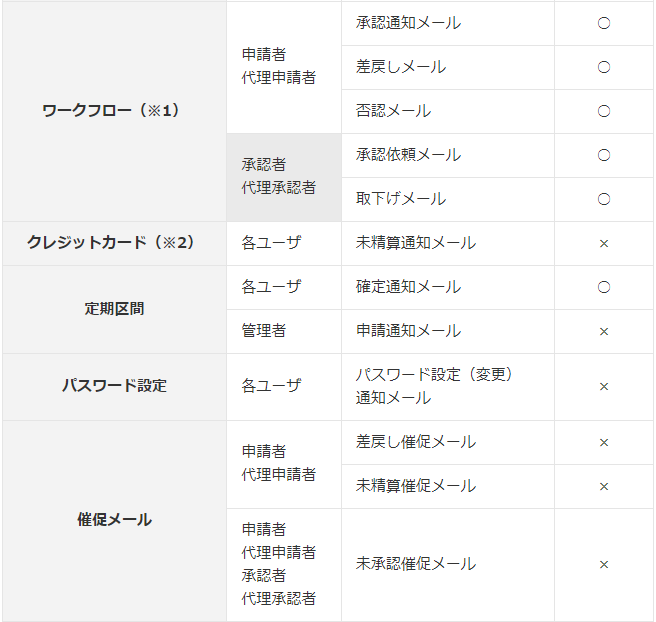This screenshot has height=622, width=656.
Task: Click the cross mark beside 申請通知メール
Action: (x=604, y=331)
